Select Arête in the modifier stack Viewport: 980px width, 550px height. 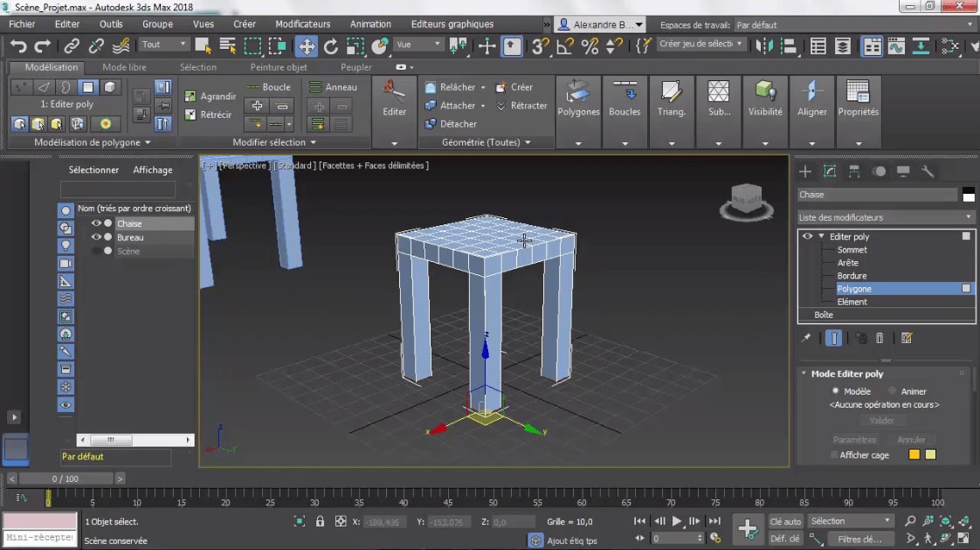pyautogui.click(x=847, y=263)
